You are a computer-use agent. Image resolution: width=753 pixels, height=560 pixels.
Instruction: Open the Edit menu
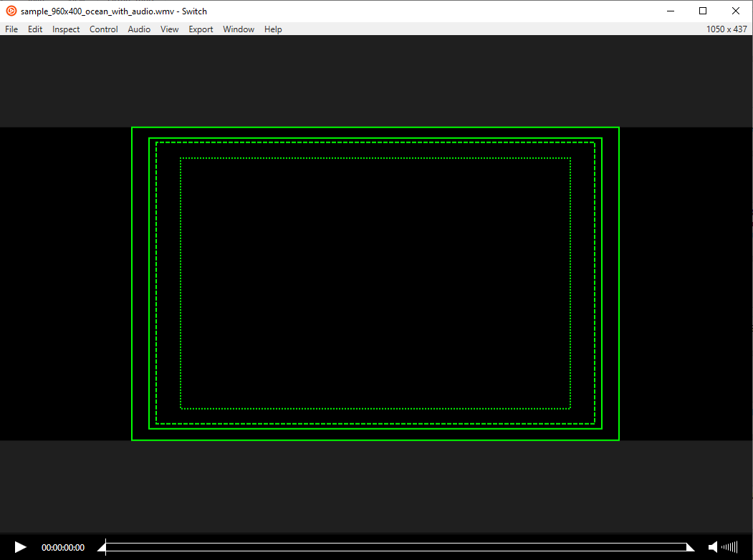point(34,29)
